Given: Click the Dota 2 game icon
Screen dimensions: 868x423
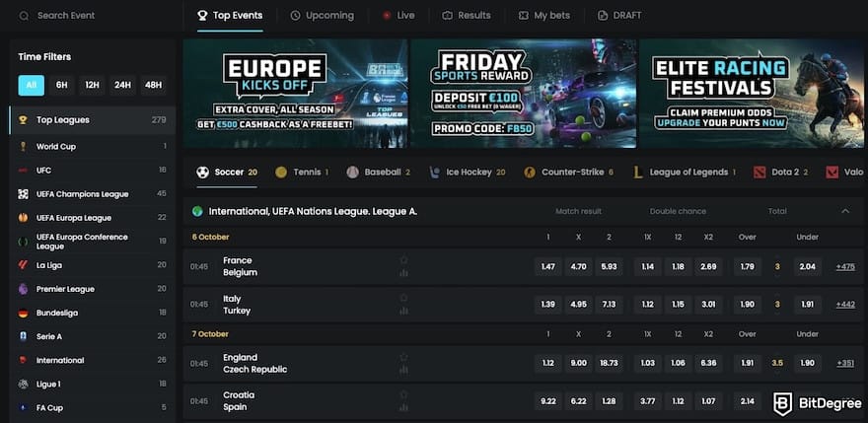Looking at the screenshot, I should point(759,173).
